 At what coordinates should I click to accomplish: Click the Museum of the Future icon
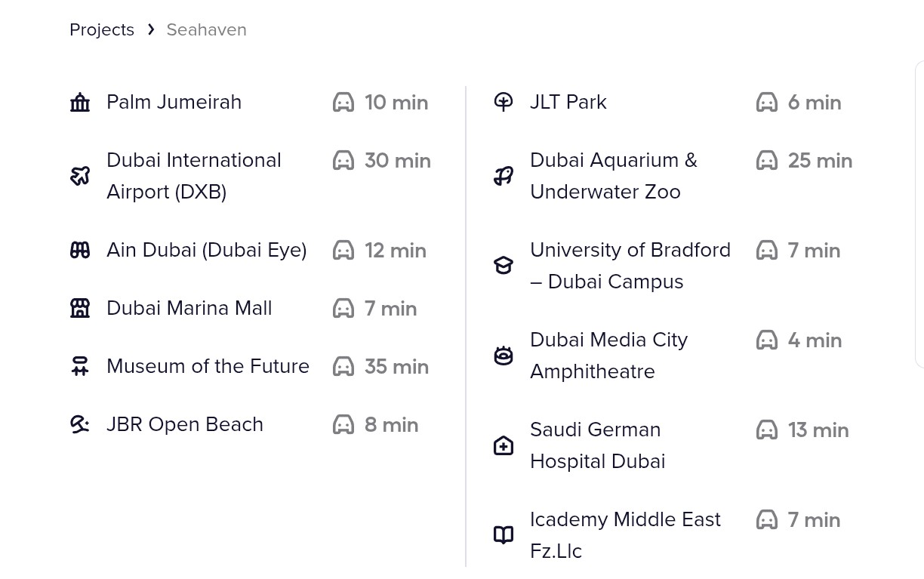coord(80,366)
